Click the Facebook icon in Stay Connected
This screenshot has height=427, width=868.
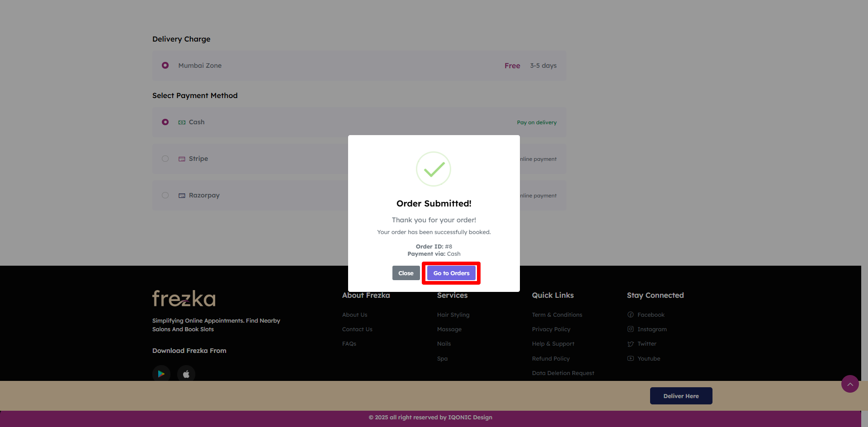[x=631, y=315]
